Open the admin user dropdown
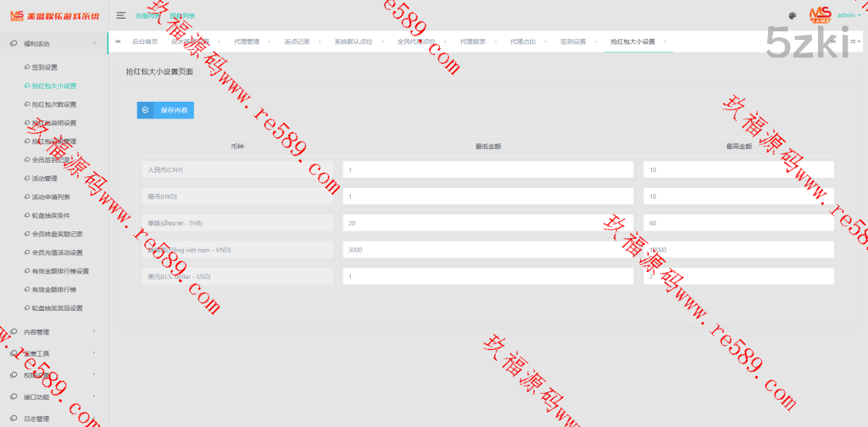 (x=849, y=15)
